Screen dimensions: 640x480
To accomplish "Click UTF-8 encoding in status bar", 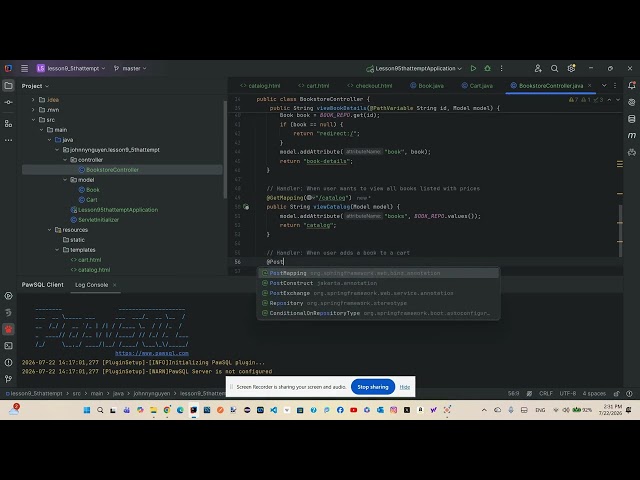I will [x=567, y=393].
